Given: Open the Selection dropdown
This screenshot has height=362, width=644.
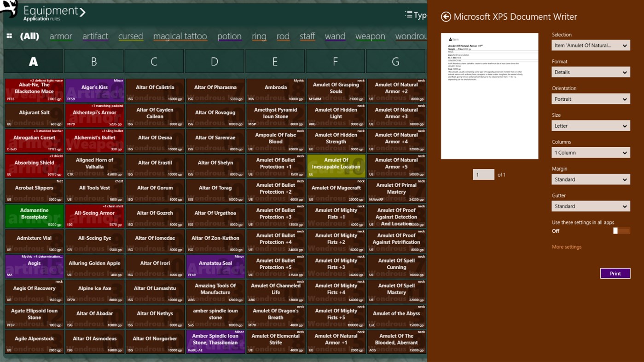Looking at the screenshot, I should coord(591,45).
